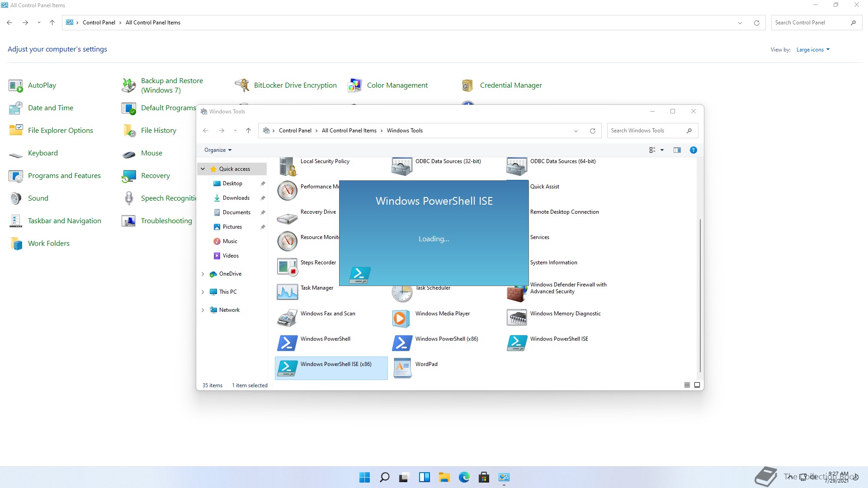The image size is (868, 488).
Task: Switch to large thumbnails view in status bar
Action: [x=697, y=385]
